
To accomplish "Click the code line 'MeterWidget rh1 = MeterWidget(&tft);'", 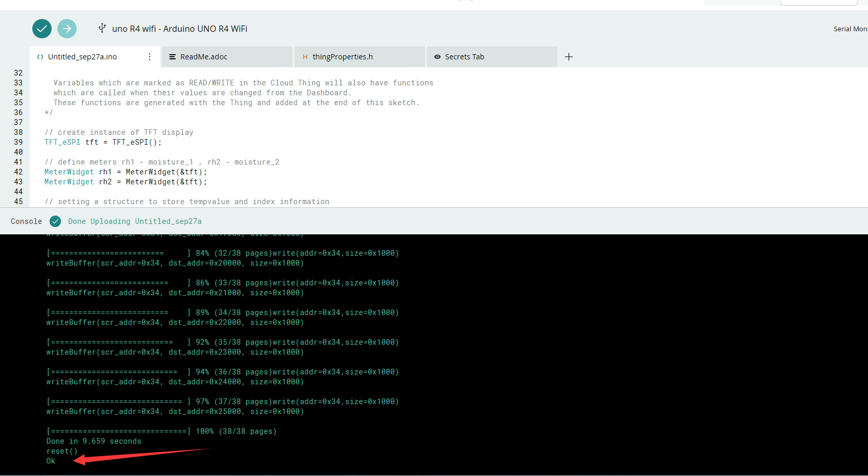I will point(126,172).
